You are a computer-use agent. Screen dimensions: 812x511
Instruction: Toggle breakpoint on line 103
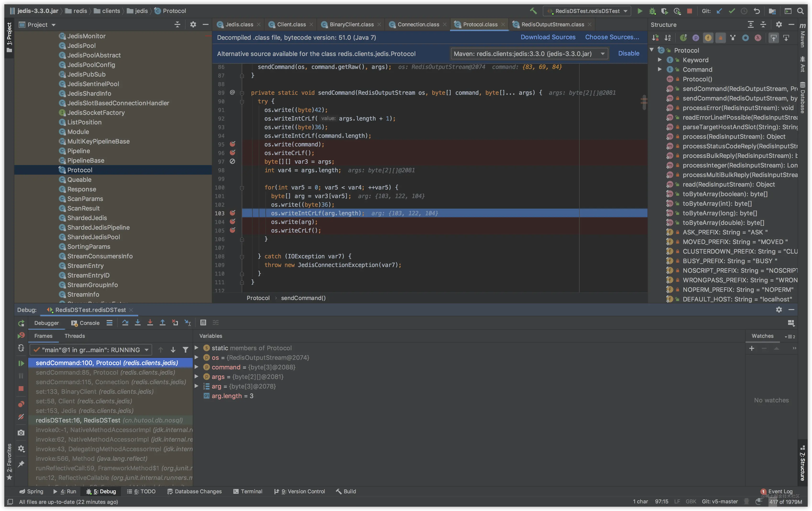(x=232, y=213)
